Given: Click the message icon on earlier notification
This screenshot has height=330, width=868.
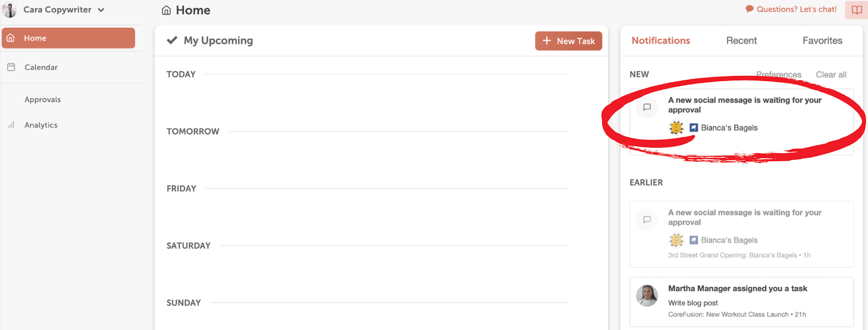Looking at the screenshot, I should pos(647,220).
